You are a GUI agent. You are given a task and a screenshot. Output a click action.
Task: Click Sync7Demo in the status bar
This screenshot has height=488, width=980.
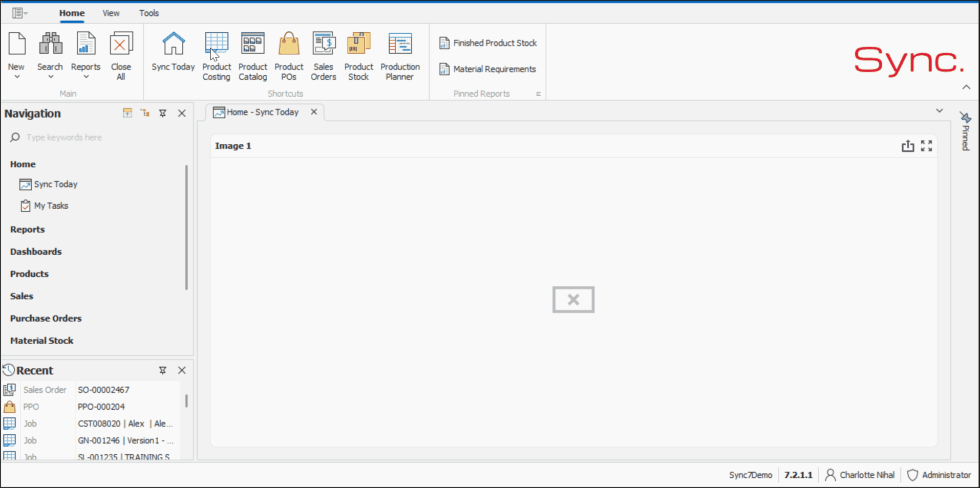click(x=751, y=475)
